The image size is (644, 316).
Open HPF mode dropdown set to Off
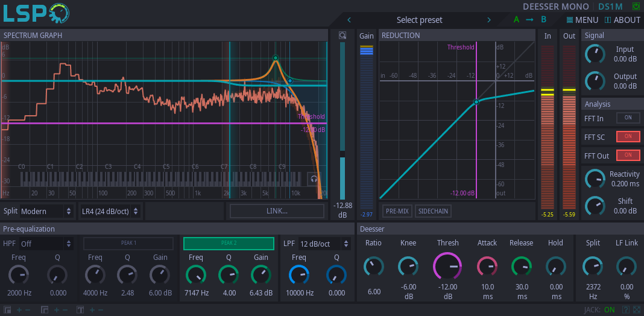pos(46,244)
